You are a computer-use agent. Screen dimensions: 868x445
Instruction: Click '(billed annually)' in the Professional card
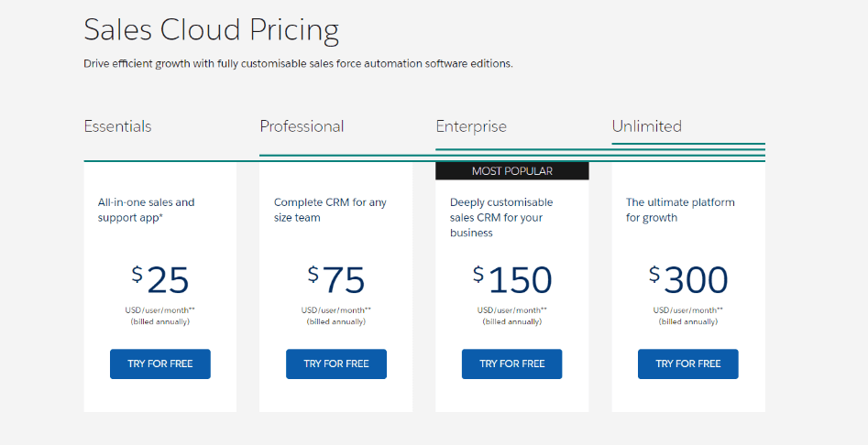[336, 321]
